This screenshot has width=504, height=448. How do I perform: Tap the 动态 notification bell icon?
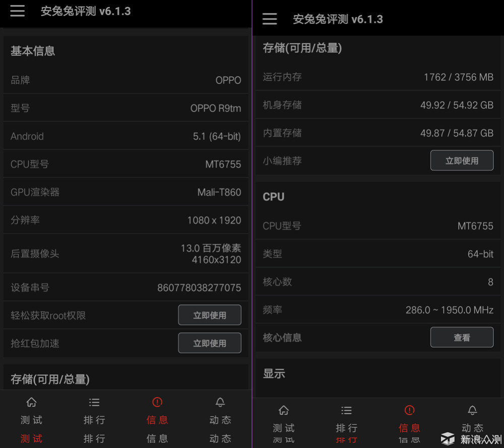coord(220,402)
